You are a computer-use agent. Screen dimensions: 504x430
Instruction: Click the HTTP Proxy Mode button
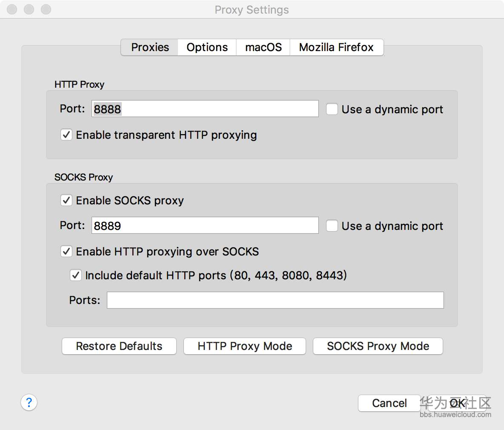tap(245, 346)
